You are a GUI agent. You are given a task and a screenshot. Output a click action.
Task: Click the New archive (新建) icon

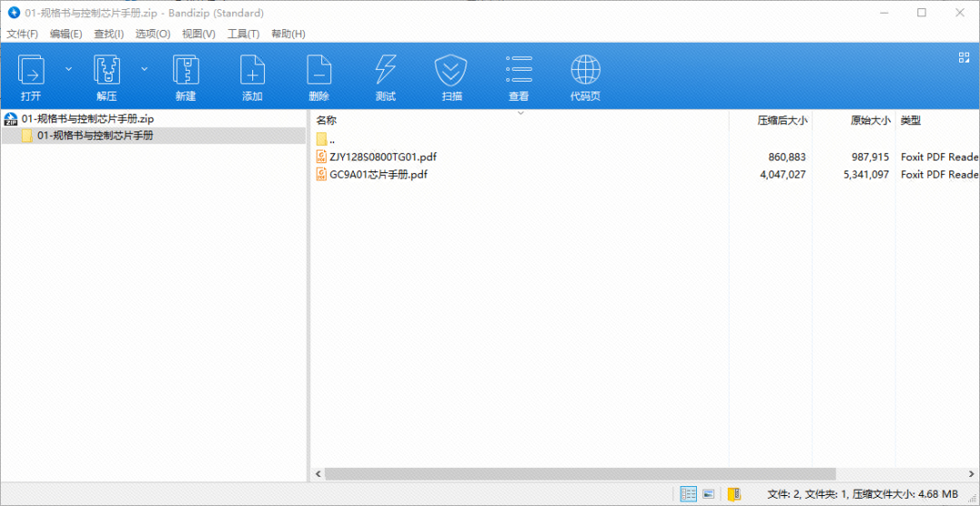(x=186, y=71)
